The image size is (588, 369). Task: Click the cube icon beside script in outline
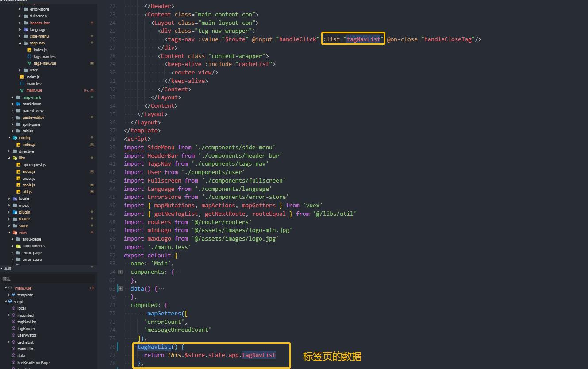[10, 302]
